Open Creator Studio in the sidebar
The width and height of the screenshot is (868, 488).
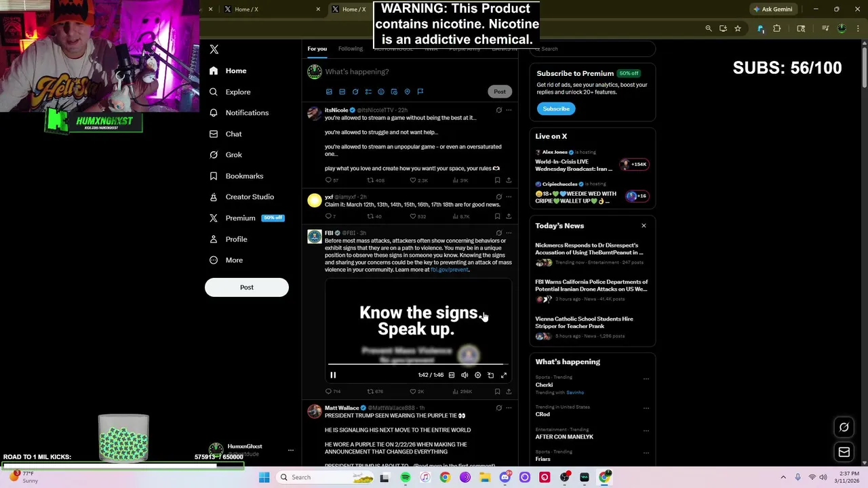242,197
